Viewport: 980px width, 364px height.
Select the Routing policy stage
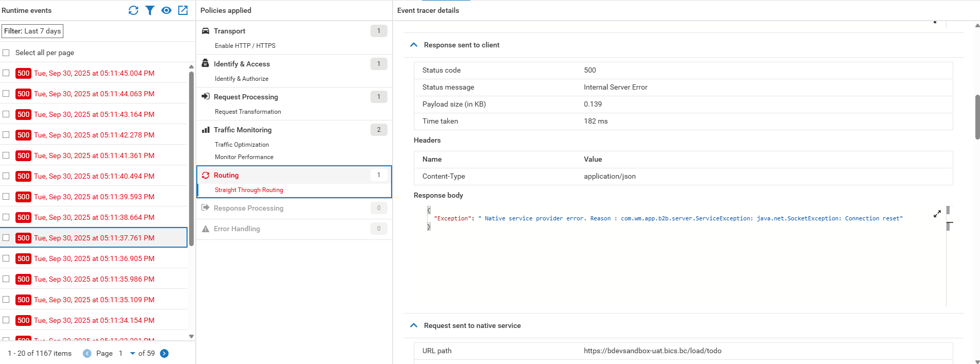226,175
